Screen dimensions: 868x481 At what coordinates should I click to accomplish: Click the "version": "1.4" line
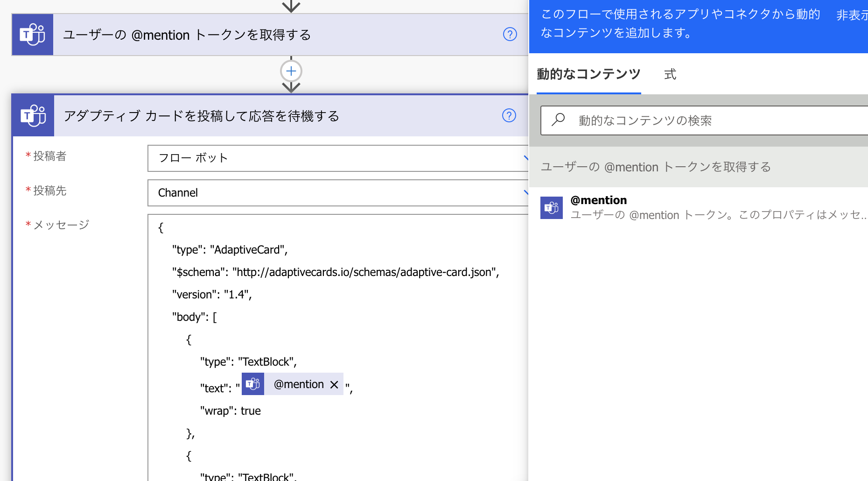212,295
